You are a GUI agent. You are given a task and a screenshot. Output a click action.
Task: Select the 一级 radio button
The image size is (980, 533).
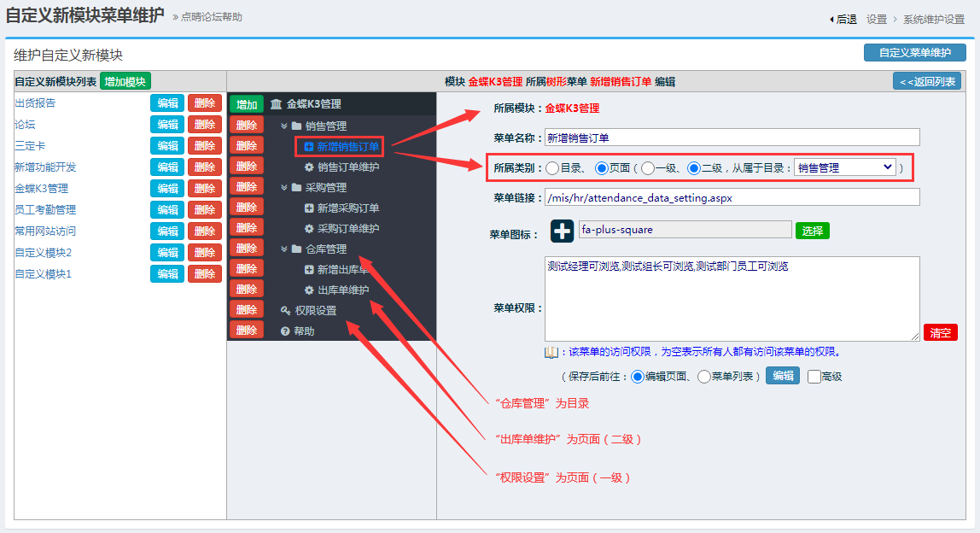[x=647, y=167]
